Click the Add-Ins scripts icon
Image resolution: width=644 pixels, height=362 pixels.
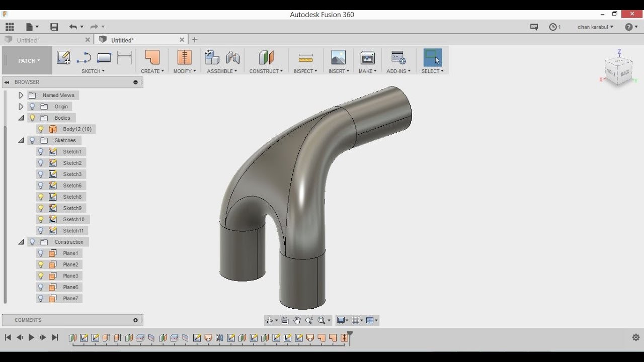coord(398,57)
